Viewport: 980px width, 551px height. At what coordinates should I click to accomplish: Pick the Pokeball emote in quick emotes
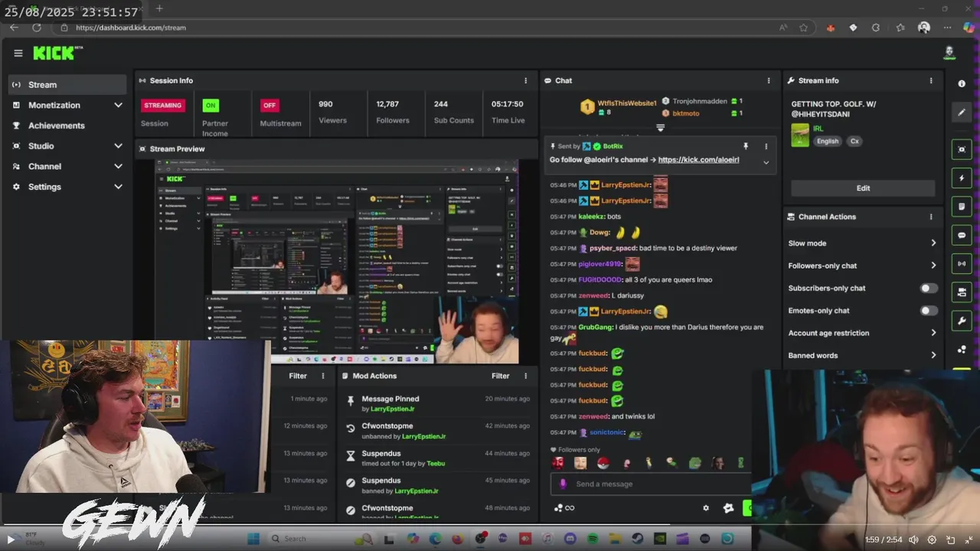[x=603, y=463]
